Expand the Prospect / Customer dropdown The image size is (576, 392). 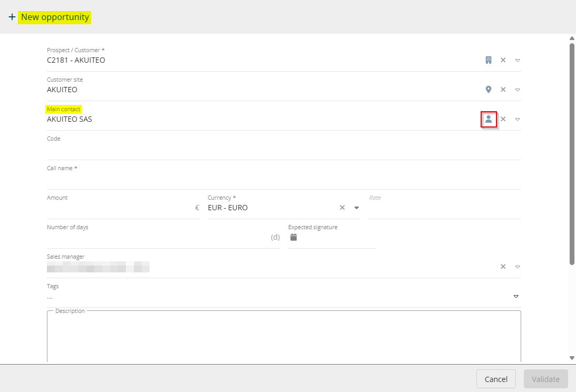[518, 60]
